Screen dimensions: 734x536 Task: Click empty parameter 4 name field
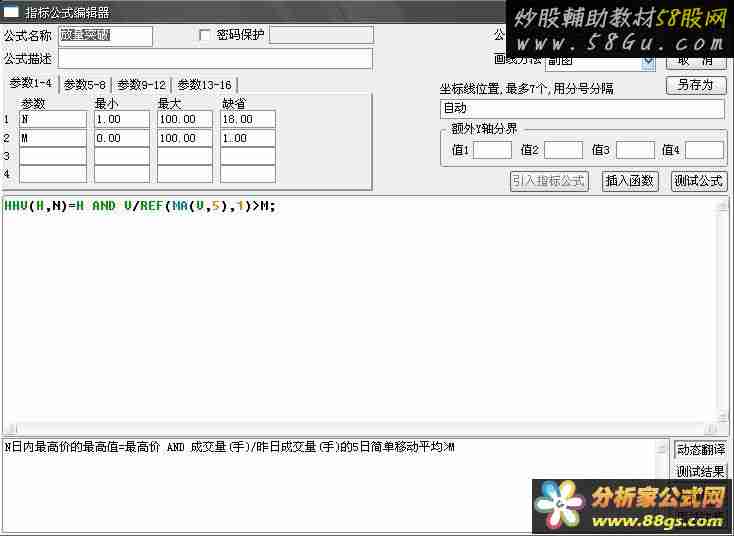pyautogui.click(x=53, y=174)
